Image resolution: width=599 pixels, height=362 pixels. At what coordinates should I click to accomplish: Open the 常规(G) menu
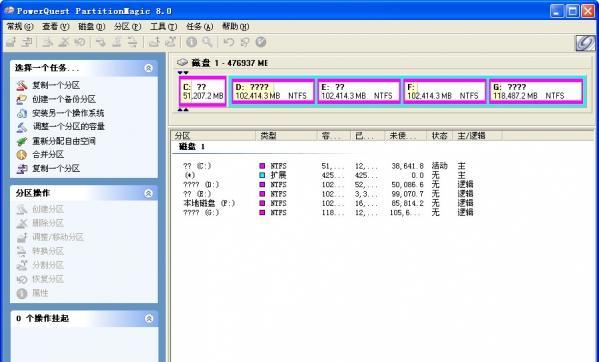(20, 26)
